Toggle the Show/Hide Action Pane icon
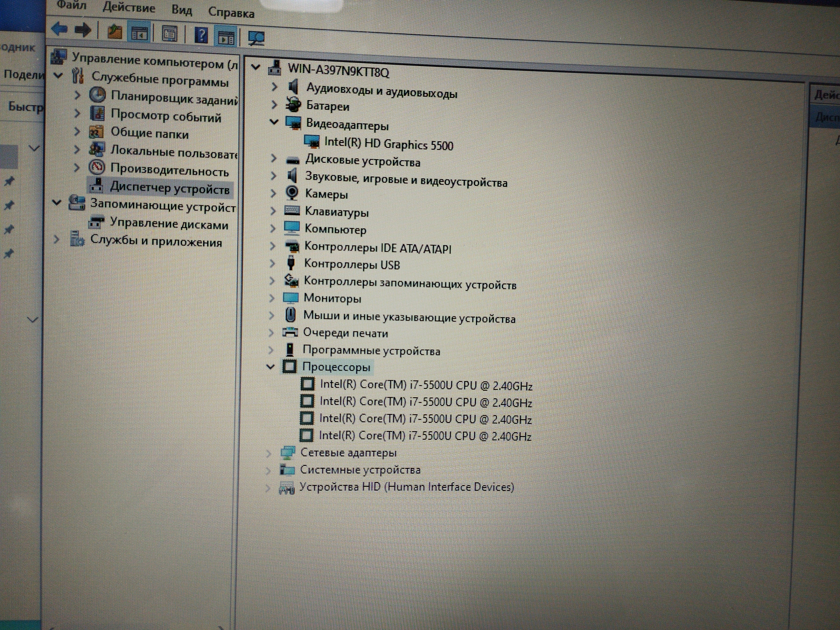The width and height of the screenshot is (840, 630). pyautogui.click(x=226, y=37)
